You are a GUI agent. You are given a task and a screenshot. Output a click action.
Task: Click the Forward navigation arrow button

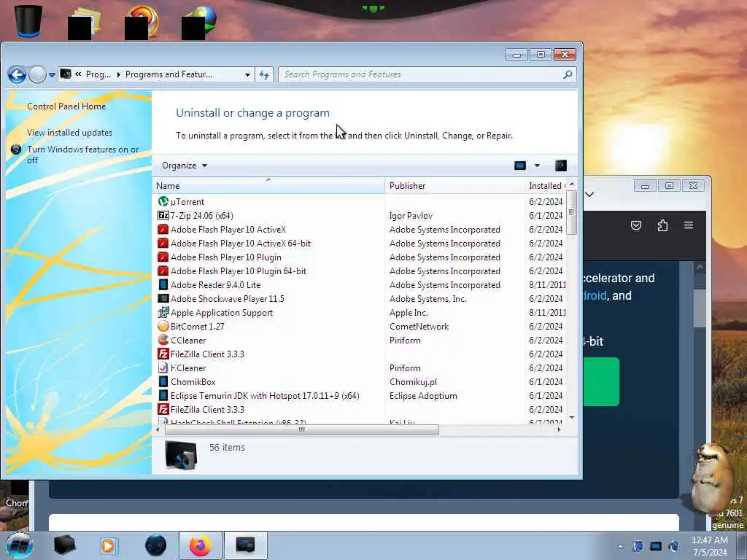[x=37, y=74]
